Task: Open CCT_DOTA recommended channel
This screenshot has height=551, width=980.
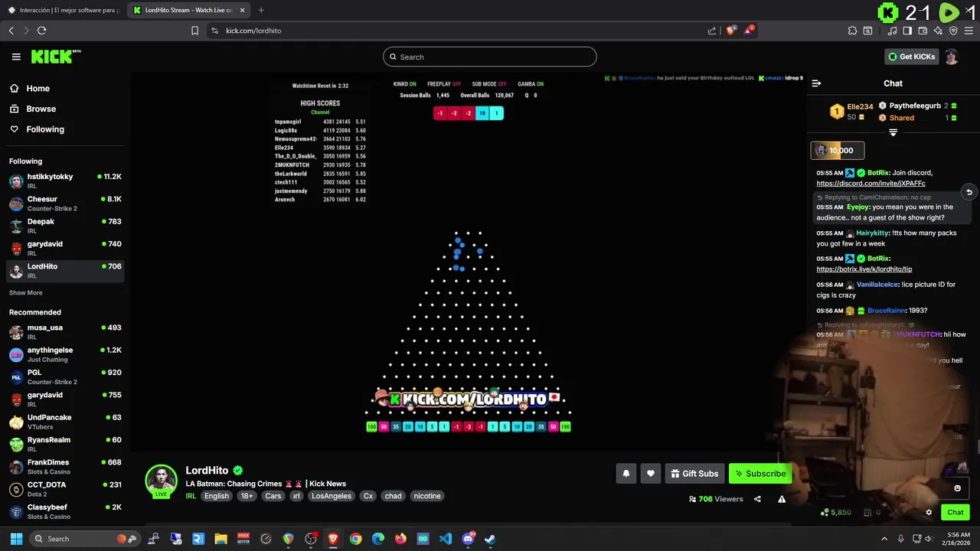Action: pyautogui.click(x=65, y=489)
